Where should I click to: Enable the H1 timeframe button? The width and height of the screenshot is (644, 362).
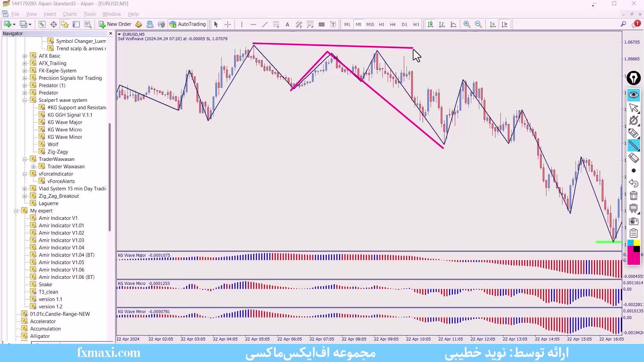click(x=381, y=24)
